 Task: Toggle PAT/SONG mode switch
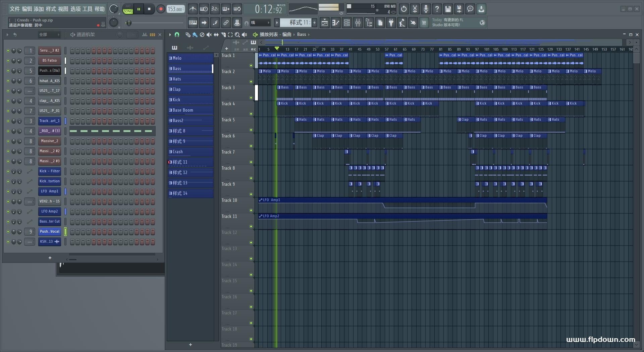[128, 9]
